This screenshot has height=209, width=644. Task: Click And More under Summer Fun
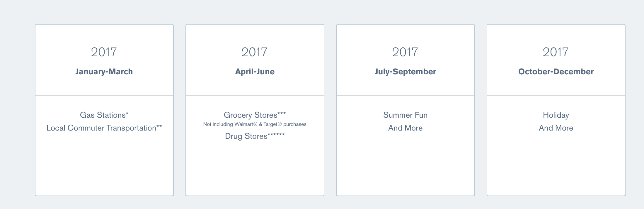[x=405, y=128]
